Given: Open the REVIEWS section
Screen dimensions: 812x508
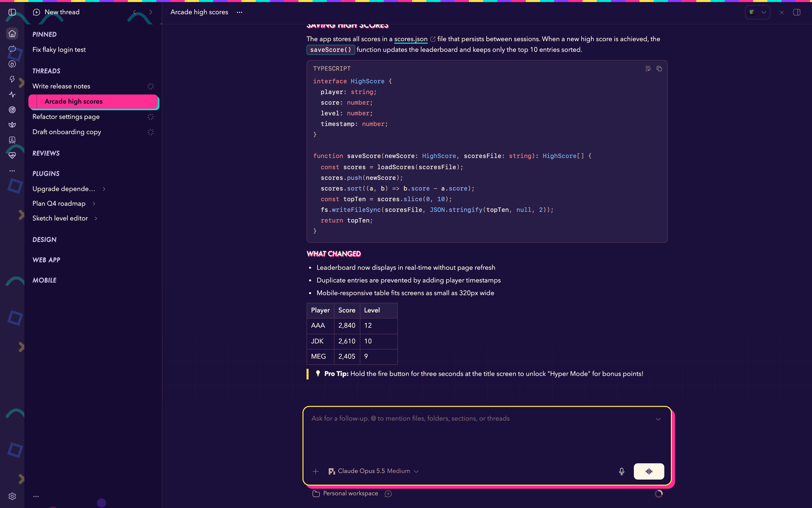Looking at the screenshot, I should tap(46, 153).
